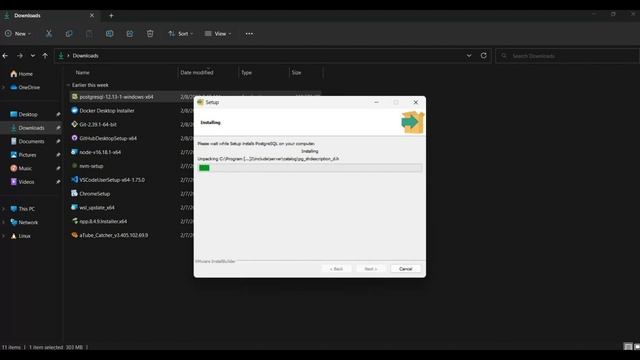Go up one folder level
This screenshot has height=360, width=640.
coord(45,56)
